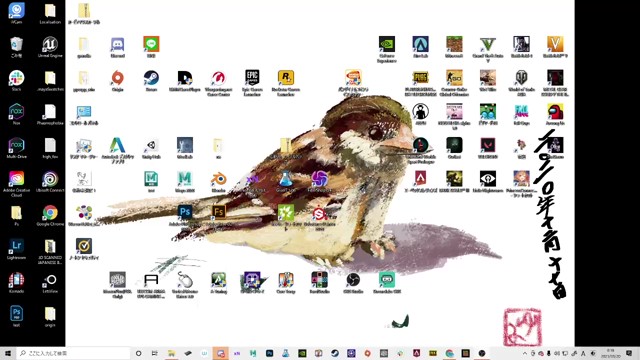The image size is (640, 360).
Task: Open the notification center in taskbar
Action: tap(629, 353)
